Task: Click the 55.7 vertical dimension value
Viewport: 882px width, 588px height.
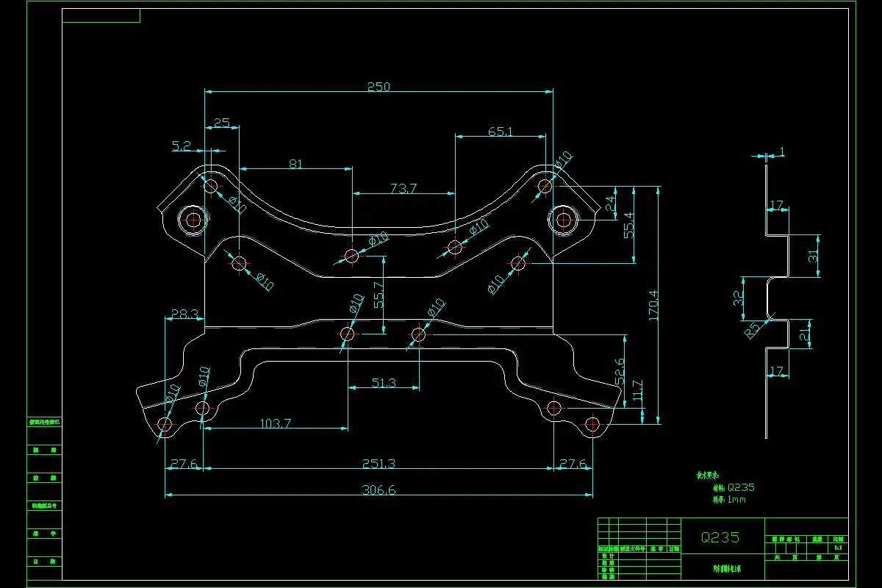Action: [x=379, y=294]
